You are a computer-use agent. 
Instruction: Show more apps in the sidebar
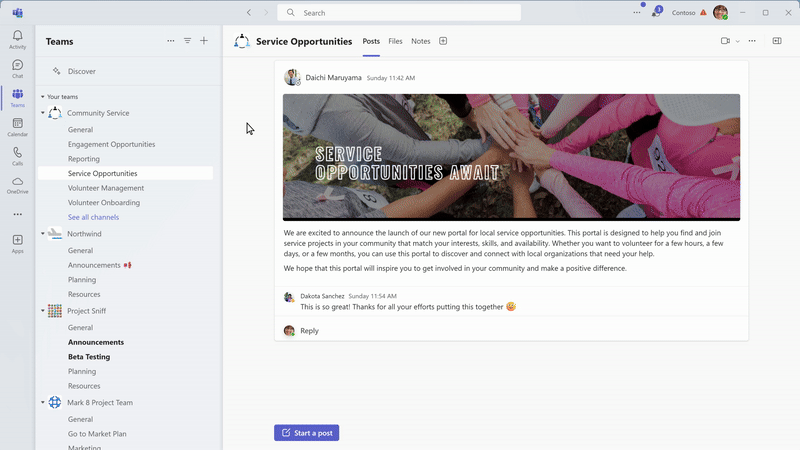(x=17, y=214)
